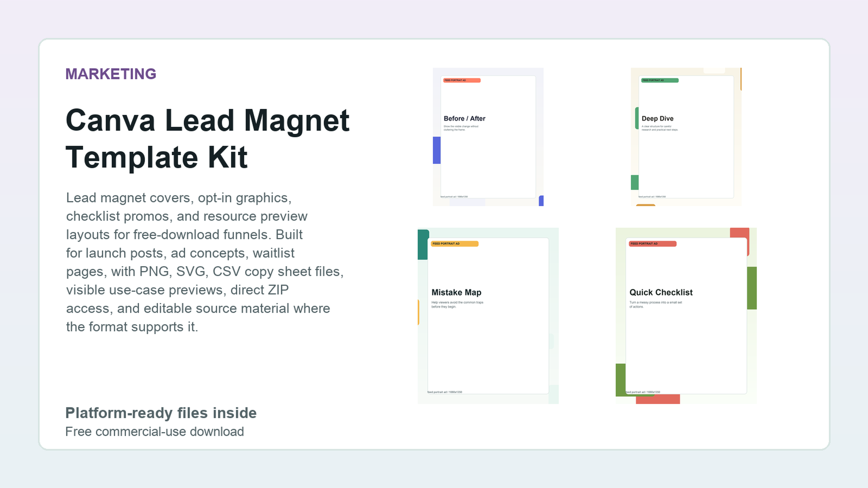Image resolution: width=868 pixels, height=488 pixels.
Task: Click the yellow FEED PORTRAIT AD tag on Mistake Map
Action: pos(455,243)
